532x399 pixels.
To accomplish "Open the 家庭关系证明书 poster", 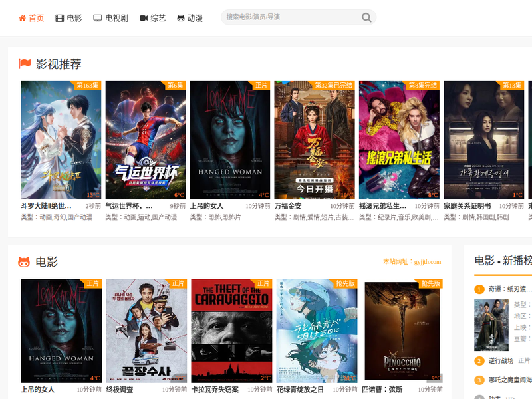I will click(x=484, y=140).
